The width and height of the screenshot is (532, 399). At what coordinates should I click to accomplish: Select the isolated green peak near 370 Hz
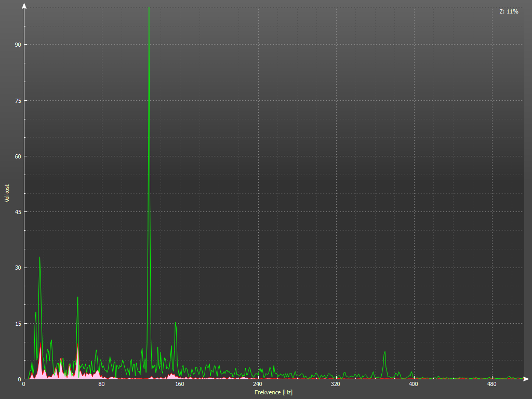[385, 353]
